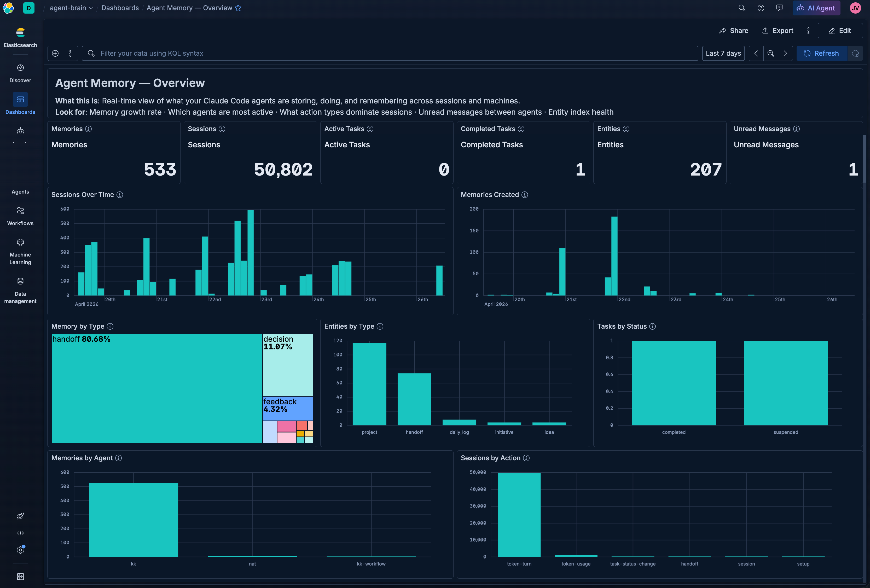The height and width of the screenshot is (588, 870).
Task: Show info for Completed Tasks panel
Action: click(x=521, y=129)
